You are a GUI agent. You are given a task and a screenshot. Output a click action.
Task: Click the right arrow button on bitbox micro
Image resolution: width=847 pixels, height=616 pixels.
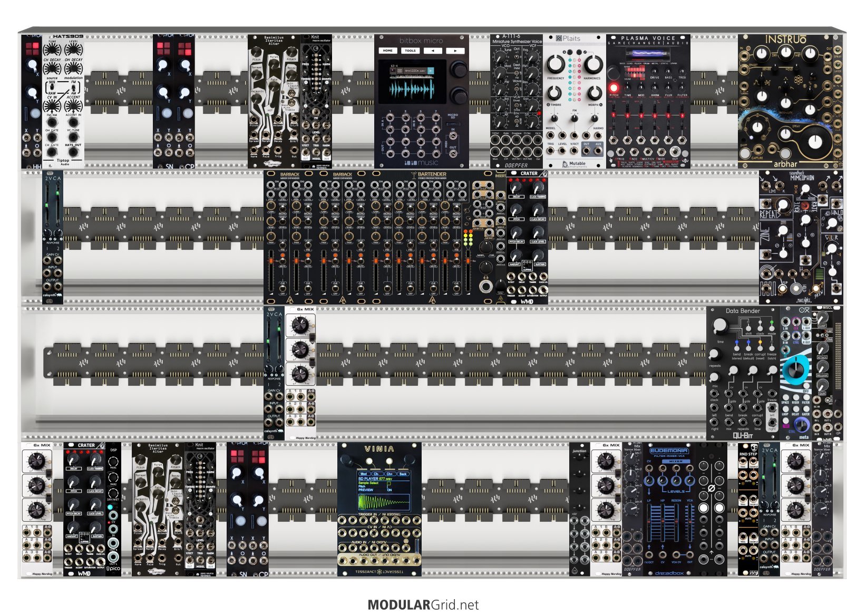[454, 51]
